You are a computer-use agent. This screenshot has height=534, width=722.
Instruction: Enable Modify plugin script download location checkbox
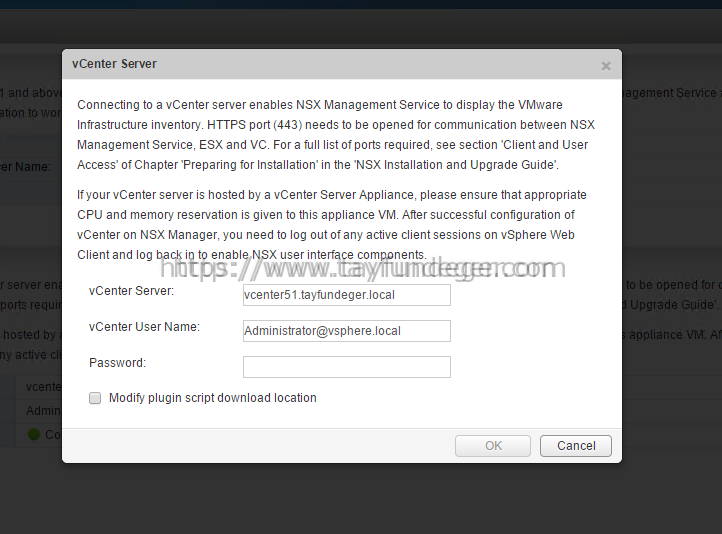click(95, 398)
